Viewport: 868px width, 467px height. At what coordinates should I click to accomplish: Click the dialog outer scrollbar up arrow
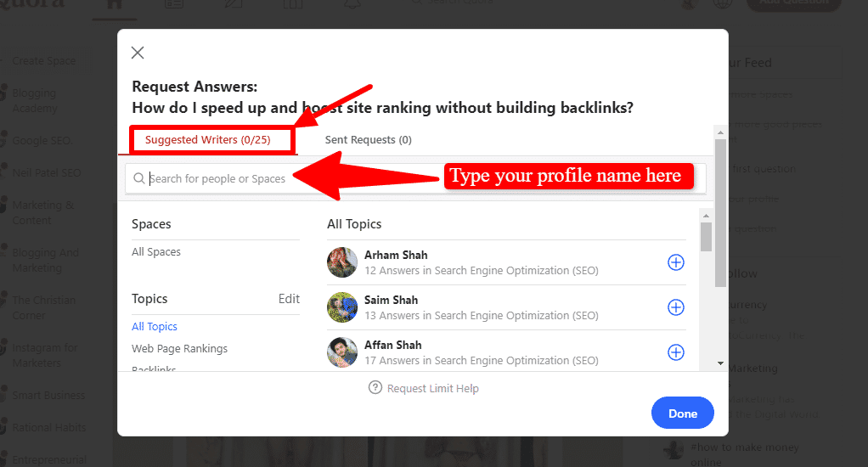point(720,132)
